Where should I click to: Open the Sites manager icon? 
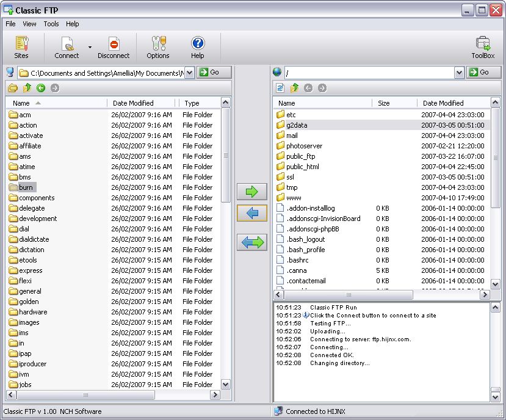(x=21, y=47)
